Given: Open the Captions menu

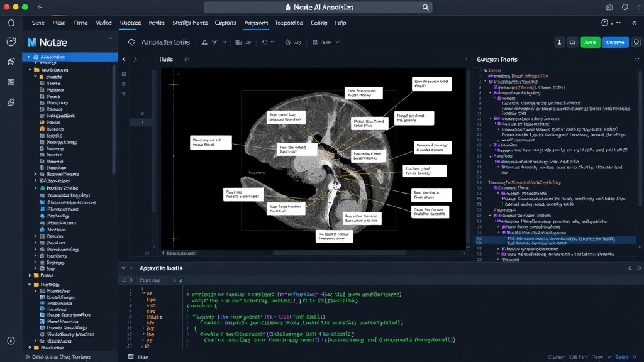Looking at the screenshot, I should [x=226, y=23].
